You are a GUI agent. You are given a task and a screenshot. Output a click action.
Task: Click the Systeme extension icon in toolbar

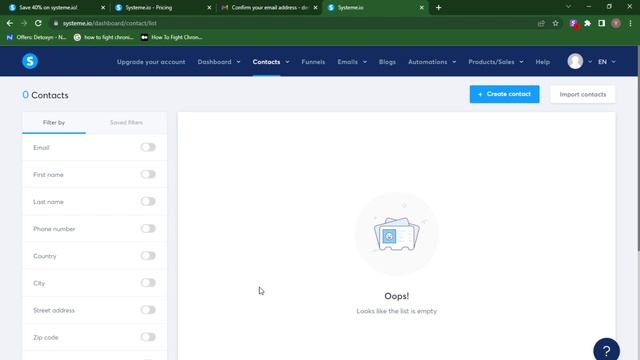click(x=573, y=23)
